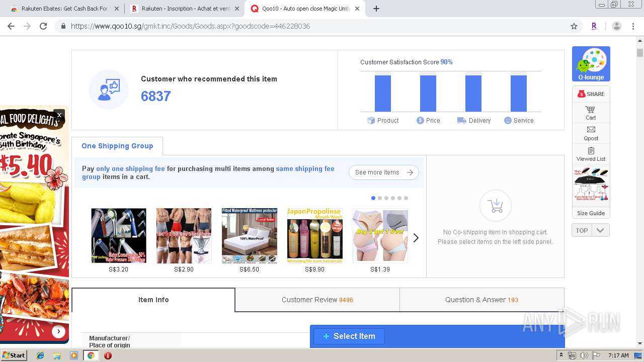644x362 pixels.
Task: Open shower head item S$3.20
Action: pos(119,236)
